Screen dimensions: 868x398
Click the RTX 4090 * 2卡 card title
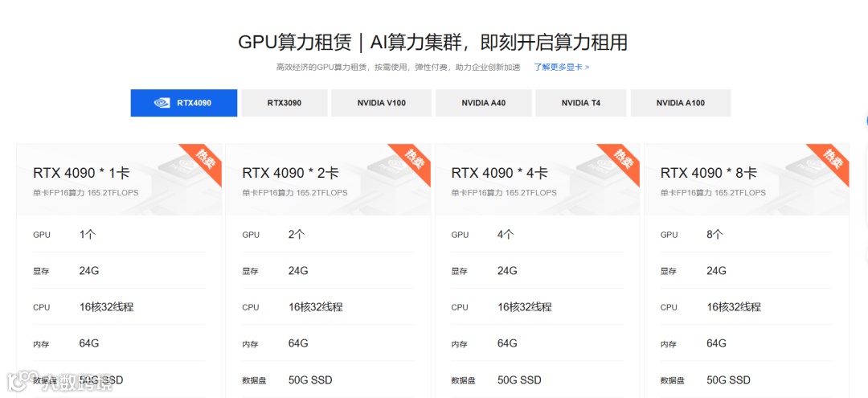[x=291, y=173]
